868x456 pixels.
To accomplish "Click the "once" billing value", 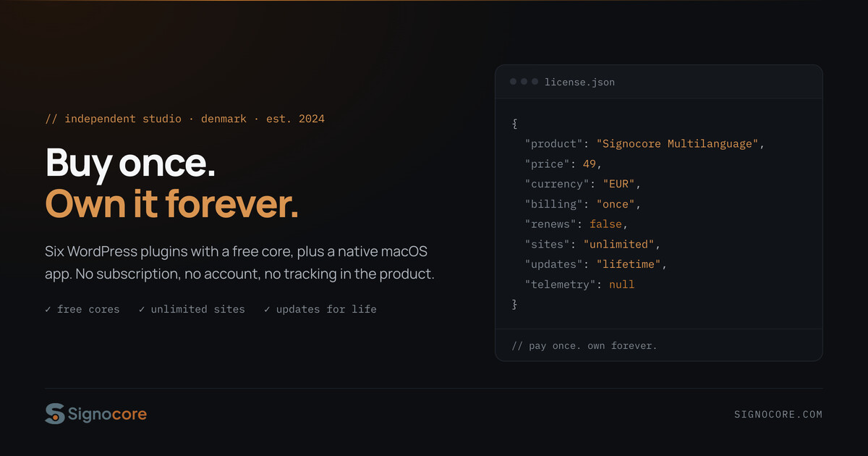I will point(616,204).
